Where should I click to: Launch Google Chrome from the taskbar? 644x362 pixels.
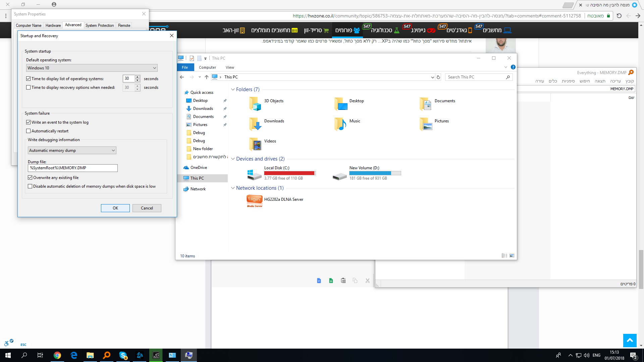(57, 355)
